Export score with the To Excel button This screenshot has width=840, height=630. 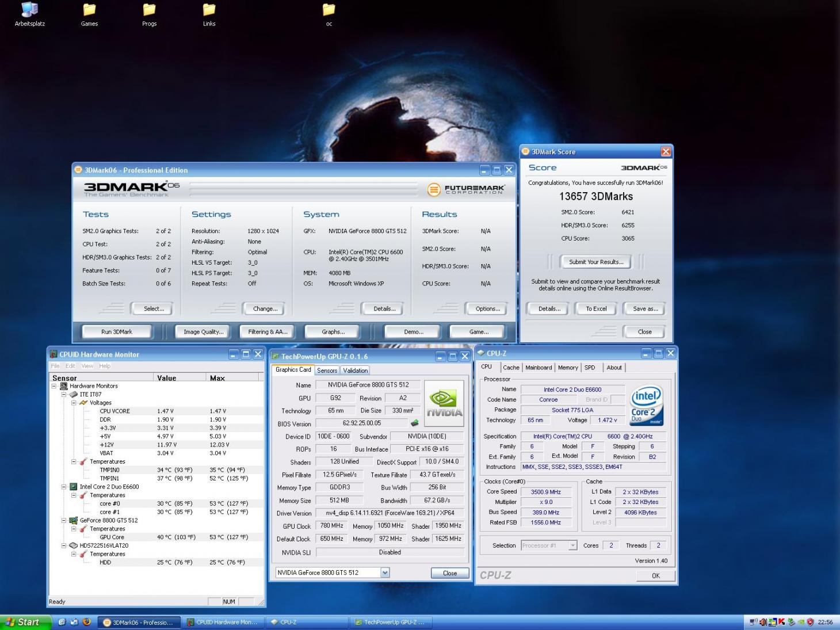(x=596, y=309)
